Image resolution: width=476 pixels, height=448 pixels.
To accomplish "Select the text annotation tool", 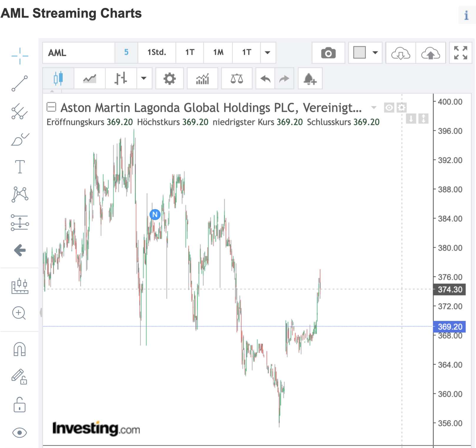I will point(20,167).
